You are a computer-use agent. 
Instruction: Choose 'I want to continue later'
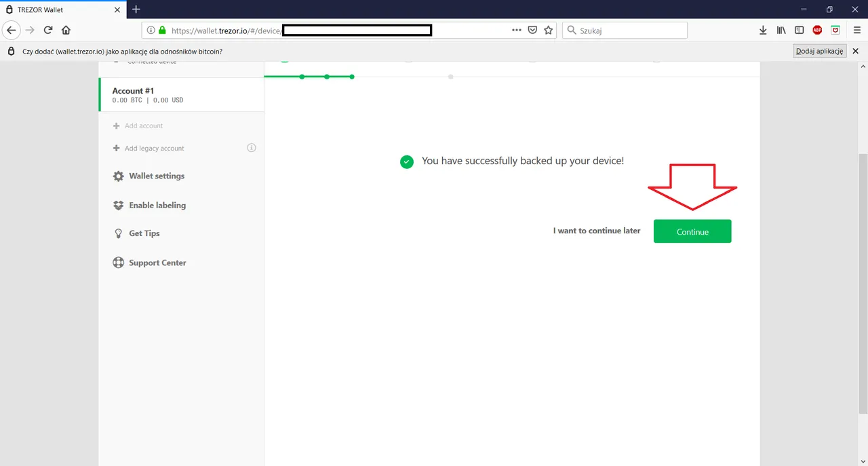click(x=597, y=231)
